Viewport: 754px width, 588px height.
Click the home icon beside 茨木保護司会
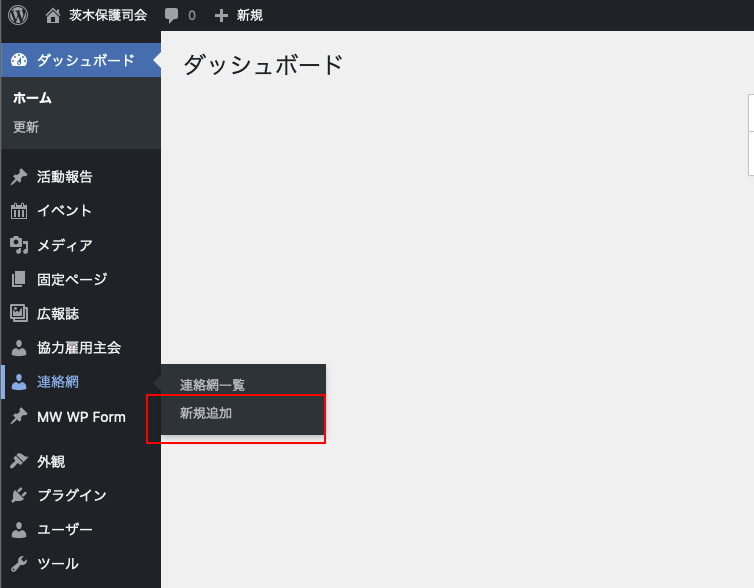52,15
